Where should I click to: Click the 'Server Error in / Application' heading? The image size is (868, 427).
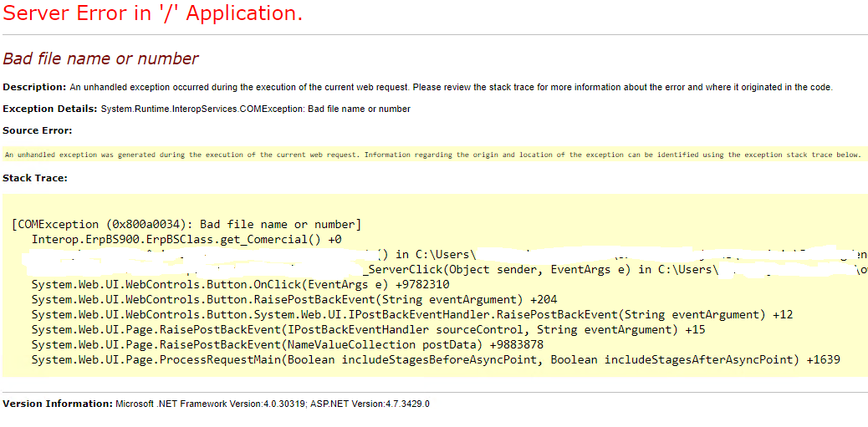tap(152, 13)
